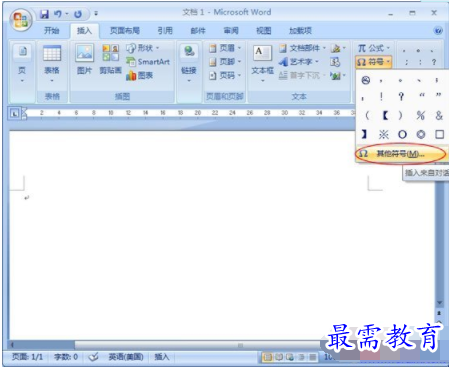The image size is (449, 368).
Task: Switch to Print Layout view button
Action: 267,357
